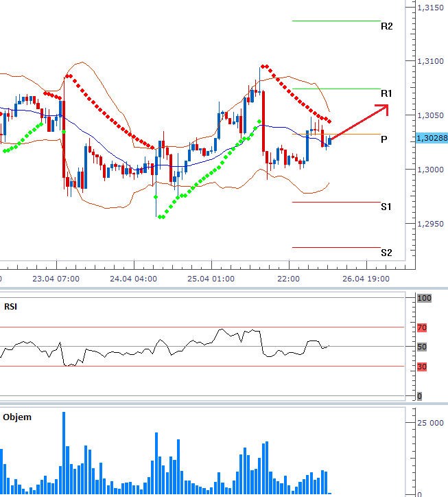
Task: Click the RSI 100 scale label
Action: click(x=424, y=298)
